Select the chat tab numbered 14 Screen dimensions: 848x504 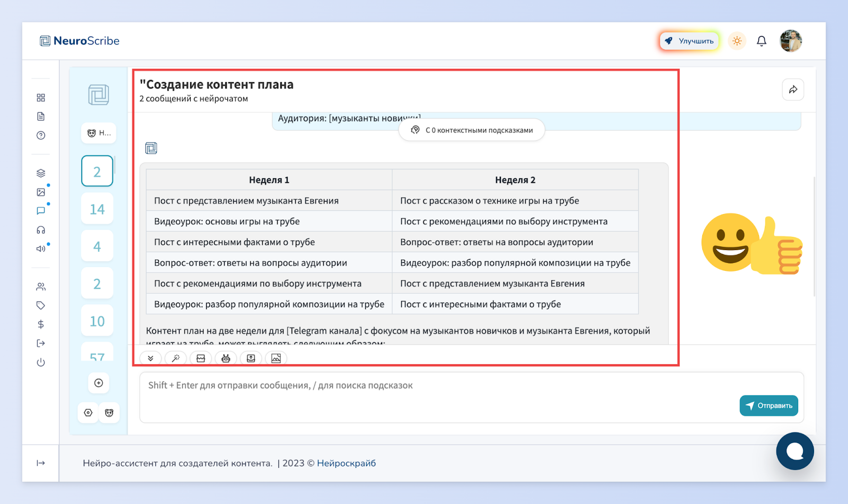[97, 209]
